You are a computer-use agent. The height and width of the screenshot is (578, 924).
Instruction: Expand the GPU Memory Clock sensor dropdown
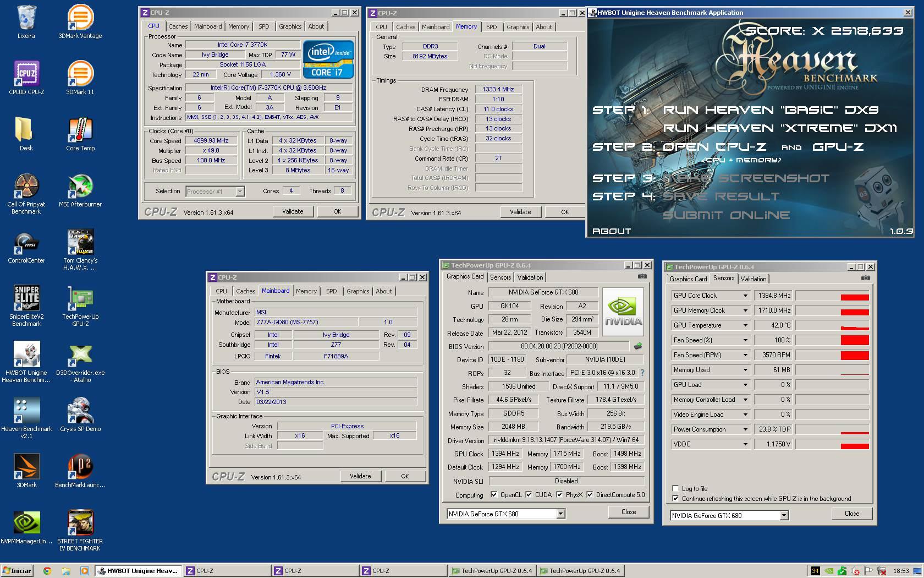[745, 310]
